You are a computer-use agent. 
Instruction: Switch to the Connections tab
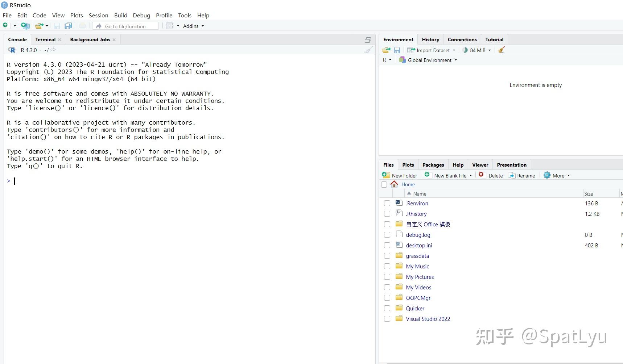pyautogui.click(x=462, y=39)
